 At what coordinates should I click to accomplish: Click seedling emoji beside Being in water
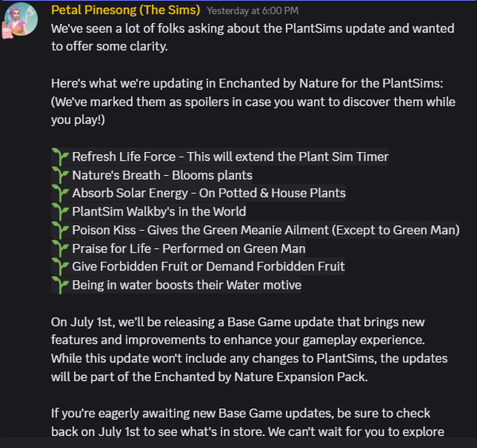pos(60,285)
